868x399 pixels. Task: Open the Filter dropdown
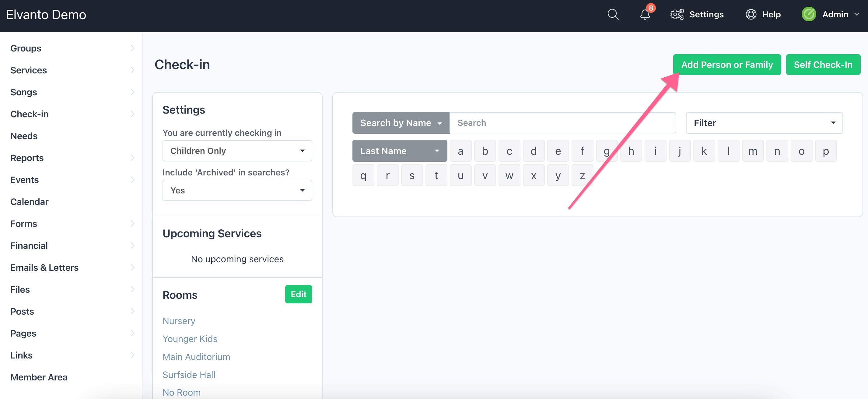tap(764, 123)
